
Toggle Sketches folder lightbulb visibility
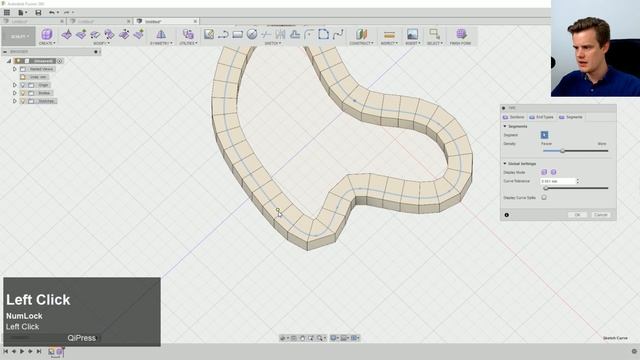click(23, 101)
